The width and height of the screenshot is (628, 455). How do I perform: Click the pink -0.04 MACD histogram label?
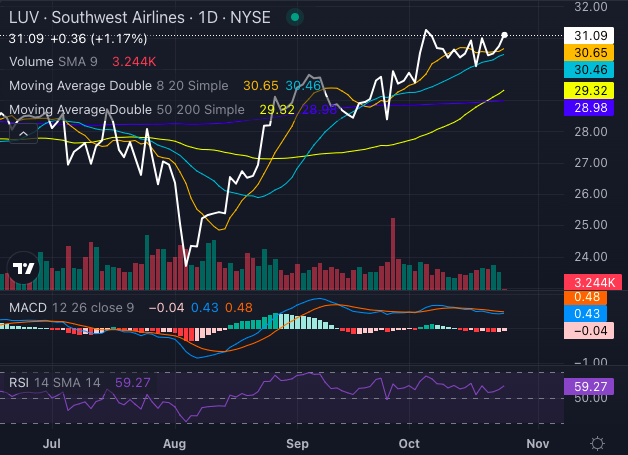pyautogui.click(x=585, y=331)
